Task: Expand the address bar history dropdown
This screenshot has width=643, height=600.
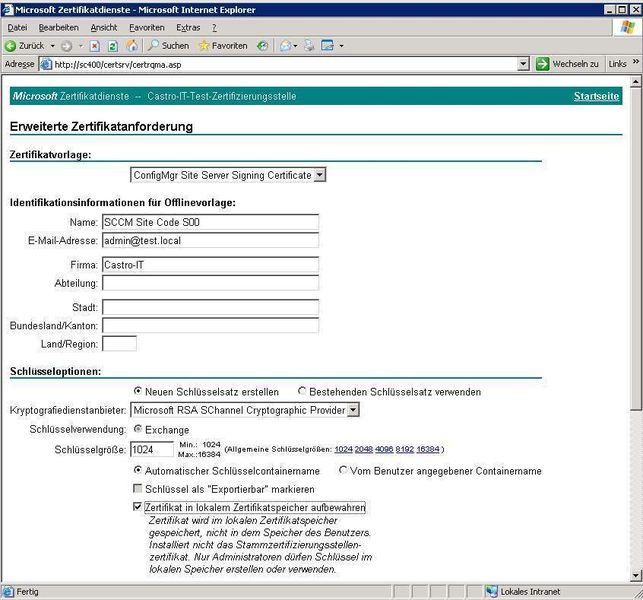Action: [523, 64]
